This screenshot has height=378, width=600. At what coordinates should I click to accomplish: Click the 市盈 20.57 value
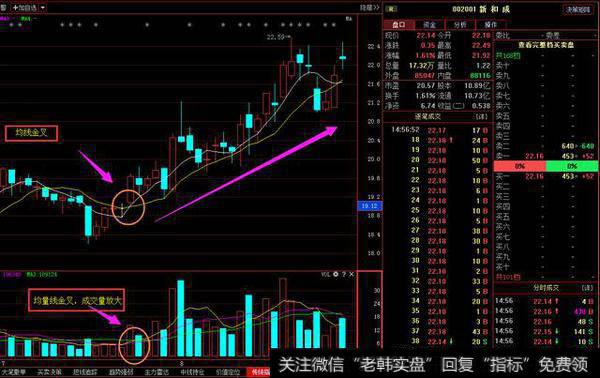pyautogui.click(x=426, y=86)
